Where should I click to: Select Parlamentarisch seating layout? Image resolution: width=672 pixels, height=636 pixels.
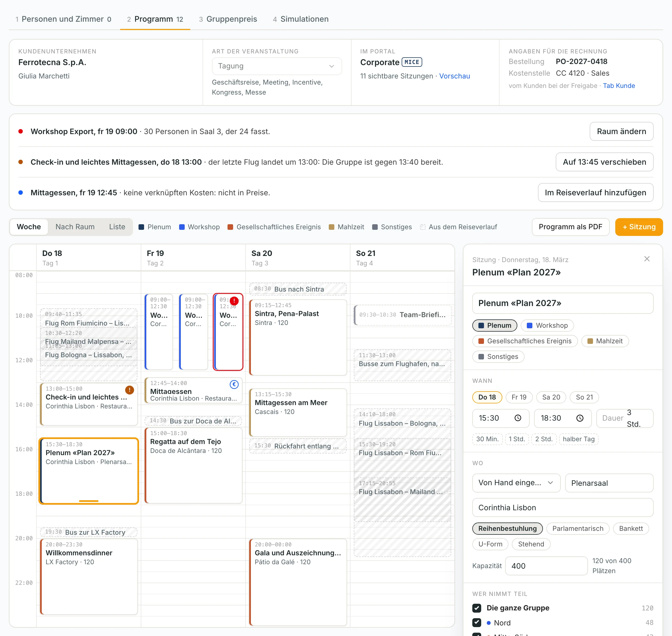pyautogui.click(x=577, y=529)
